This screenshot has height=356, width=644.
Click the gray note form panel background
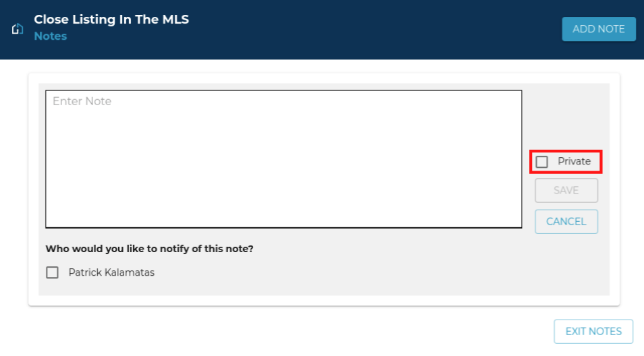[405, 270]
